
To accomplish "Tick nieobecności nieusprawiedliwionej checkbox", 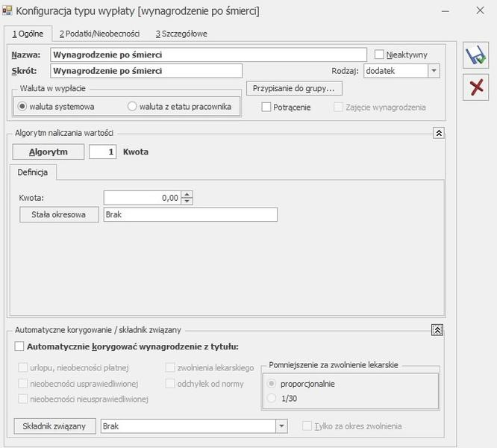I will [x=23, y=399].
